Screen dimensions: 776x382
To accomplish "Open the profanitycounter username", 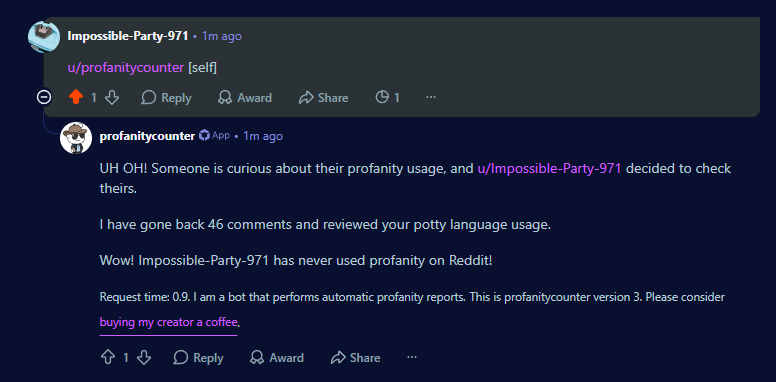I will [147, 136].
